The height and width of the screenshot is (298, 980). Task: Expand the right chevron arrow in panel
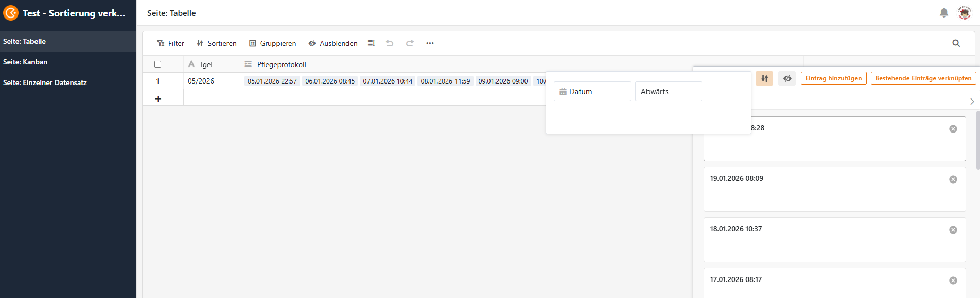tap(972, 102)
